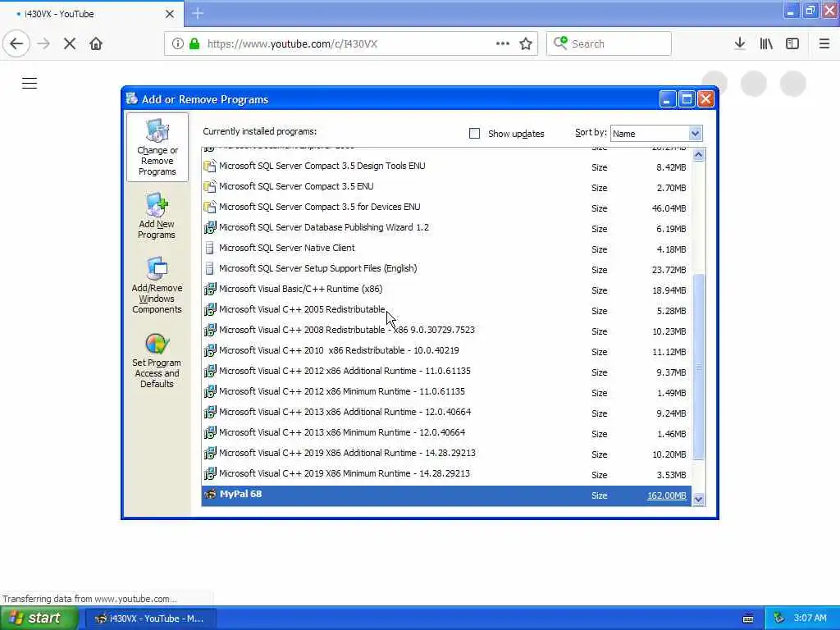Open Set Program Access and Defaults
The image size is (840, 630).
tap(157, 360)
